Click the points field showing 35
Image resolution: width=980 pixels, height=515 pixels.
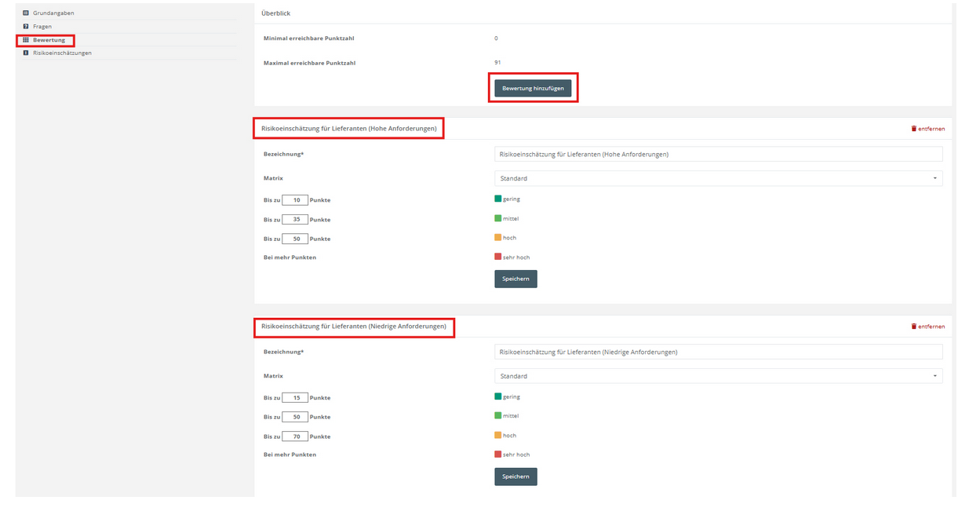pos(295,220)
